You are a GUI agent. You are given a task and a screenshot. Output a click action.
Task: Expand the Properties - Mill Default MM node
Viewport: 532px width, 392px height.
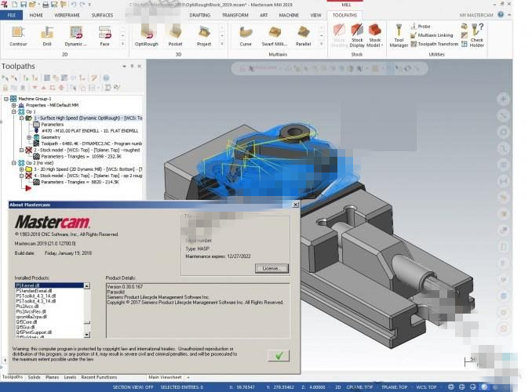(x=13, y=105)
